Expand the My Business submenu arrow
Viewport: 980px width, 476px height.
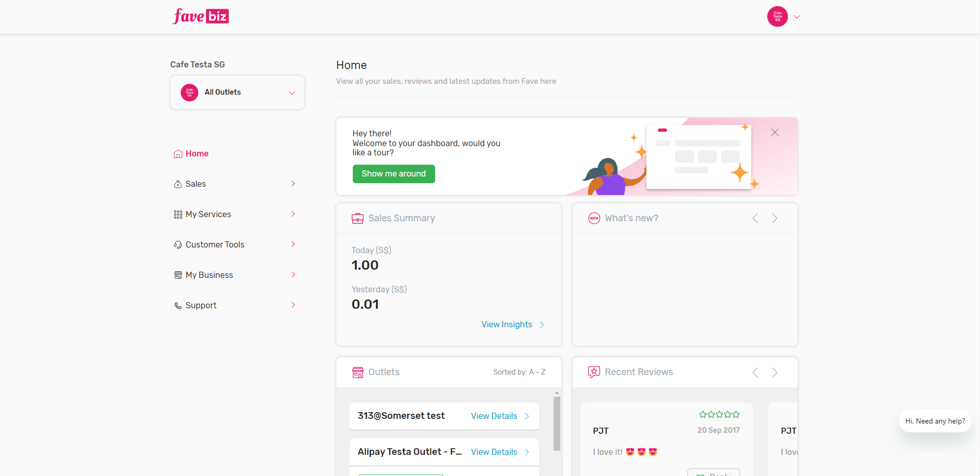click(293, 275)
